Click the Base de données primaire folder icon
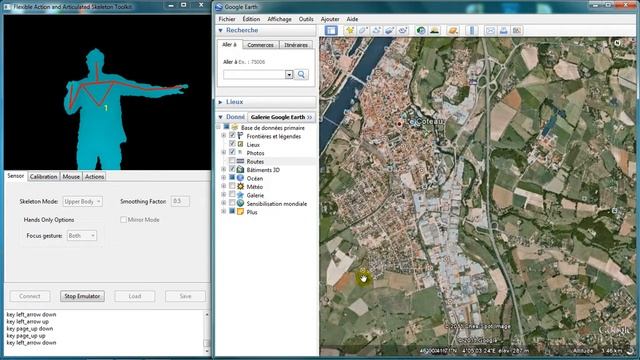 click(235, 127)
